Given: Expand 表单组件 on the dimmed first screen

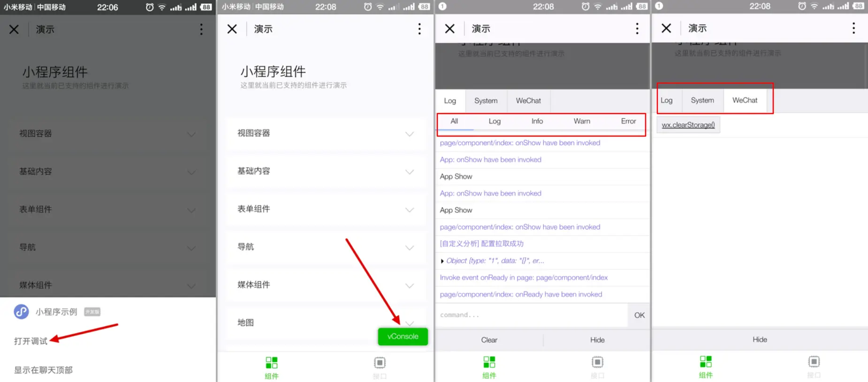Looking at the screenshot, I should point(107,209).
